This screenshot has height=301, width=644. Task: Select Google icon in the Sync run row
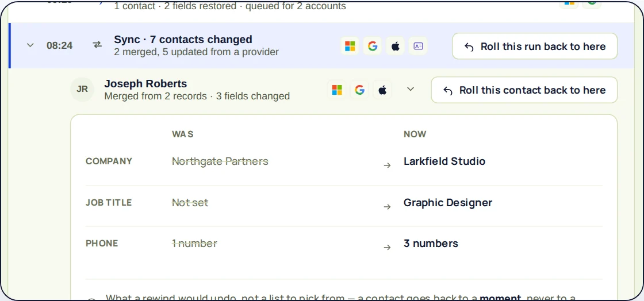coord(373,46)
